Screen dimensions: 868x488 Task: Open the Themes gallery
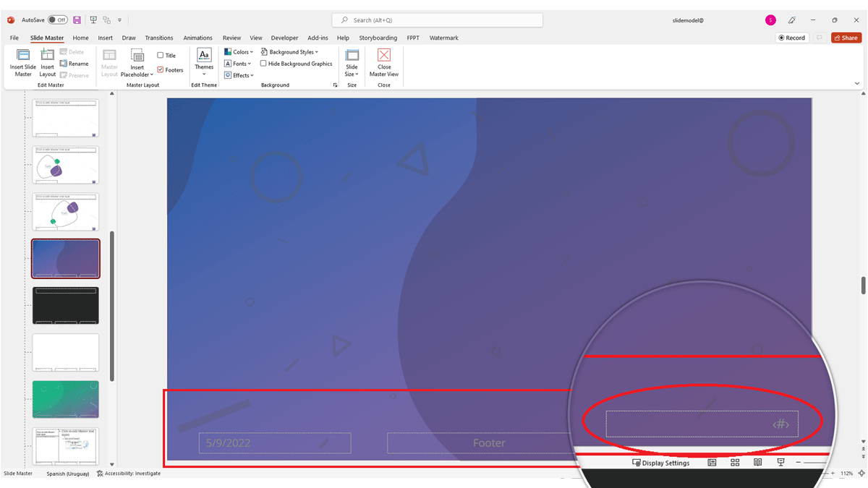coord(203,64)
